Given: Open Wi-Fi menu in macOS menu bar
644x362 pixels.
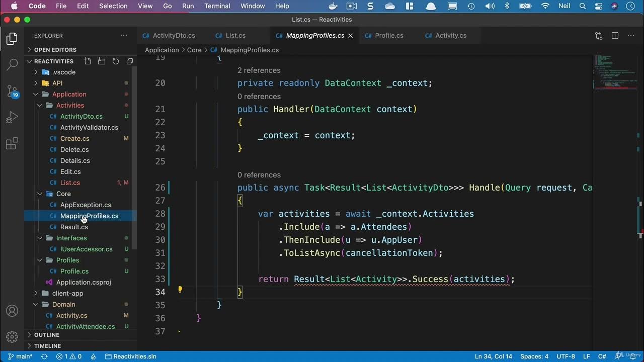Looking at the screenshot, I should [x=545, y=6].
